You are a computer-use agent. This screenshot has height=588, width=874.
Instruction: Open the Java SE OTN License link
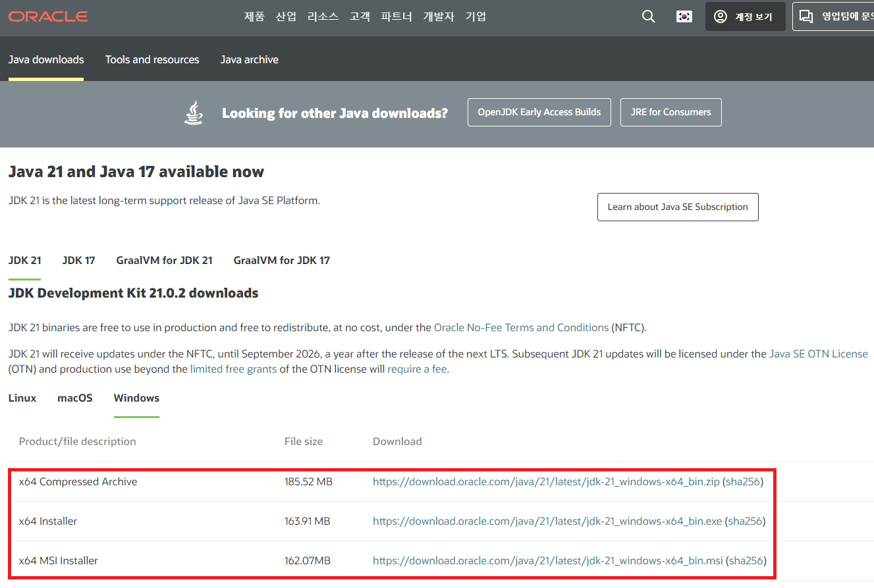coord(819,354)
